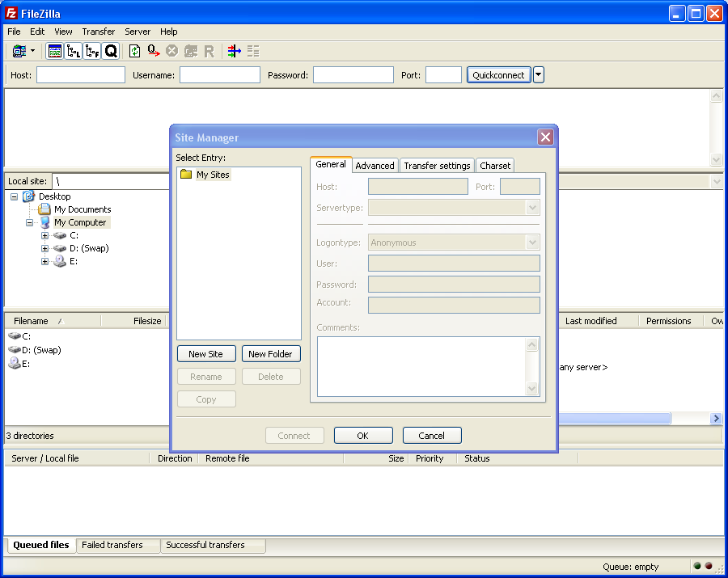Select the General tab
The image size is (728, 578).
331,164
